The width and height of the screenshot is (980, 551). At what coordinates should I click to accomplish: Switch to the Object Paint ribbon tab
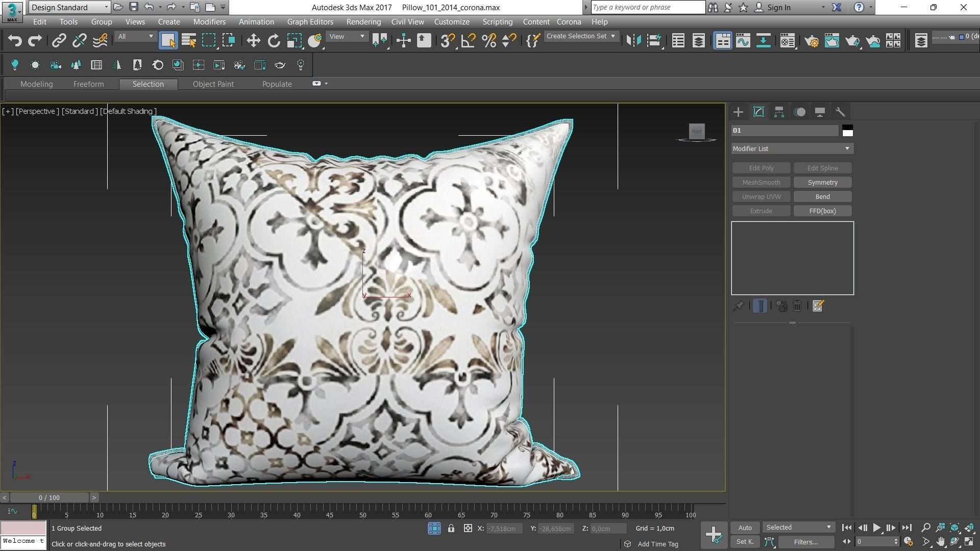tap(213, 84)
